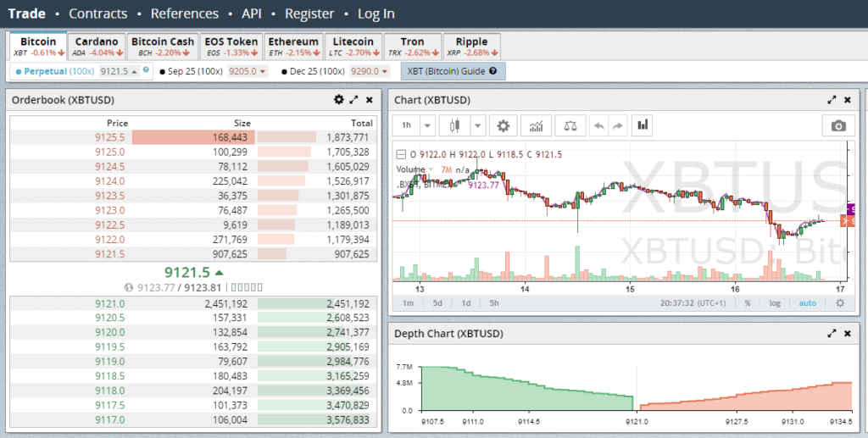Expand the Orderbook panel to fullscreen

354,100
